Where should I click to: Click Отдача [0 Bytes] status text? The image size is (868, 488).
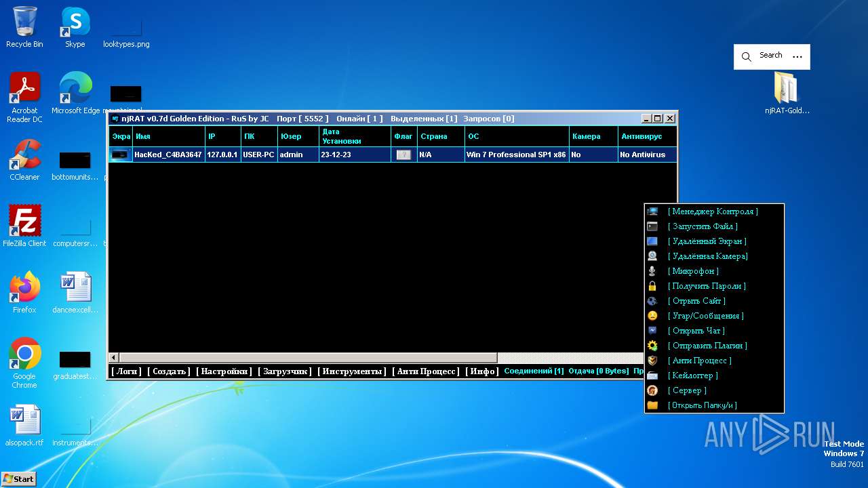point(599,371)
